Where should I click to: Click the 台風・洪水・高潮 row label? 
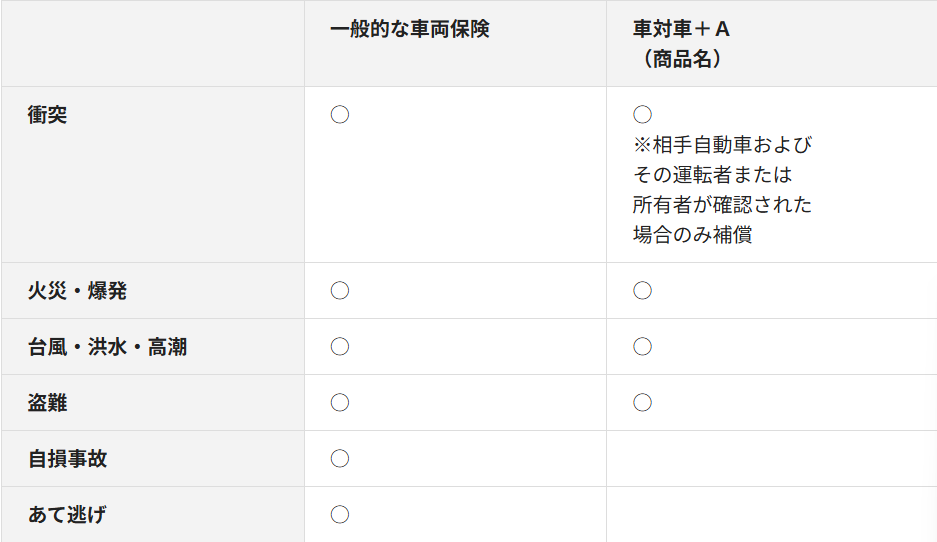(x=107, y=348)
